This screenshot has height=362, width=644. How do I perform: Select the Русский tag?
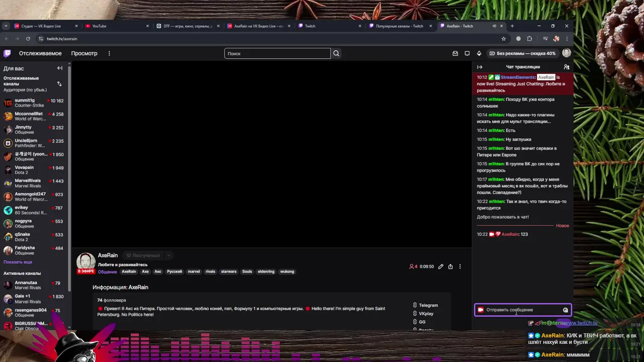[175, 271]
